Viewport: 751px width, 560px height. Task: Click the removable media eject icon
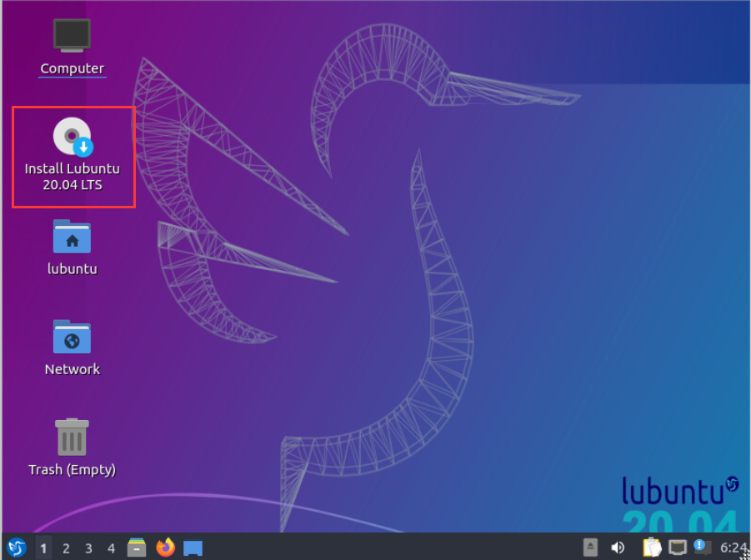590,547
